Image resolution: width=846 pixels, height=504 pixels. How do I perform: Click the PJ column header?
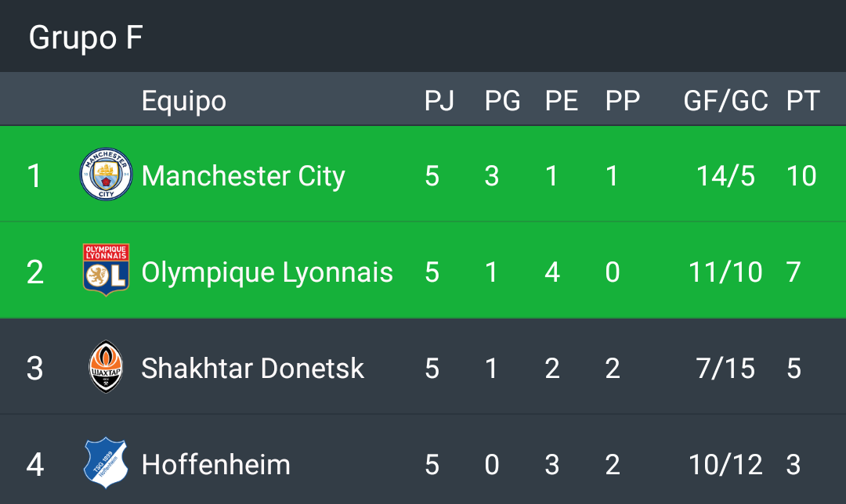pos(439,101)
